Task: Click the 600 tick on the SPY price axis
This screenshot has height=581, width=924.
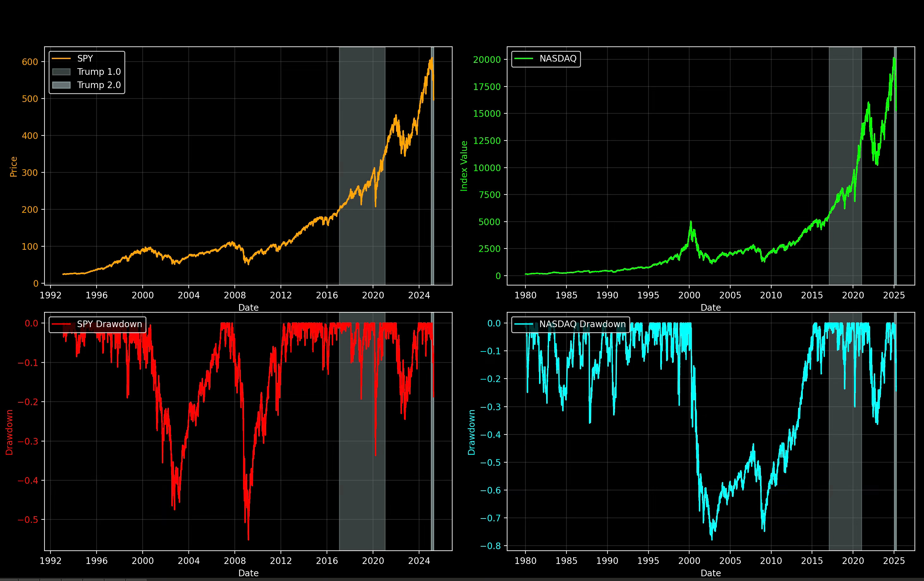Action: (30, 62)
